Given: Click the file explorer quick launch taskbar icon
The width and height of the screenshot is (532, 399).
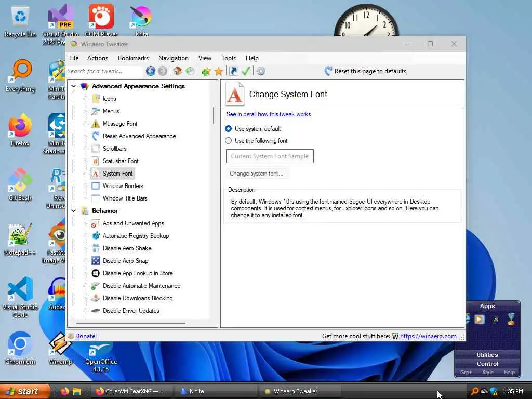Looking at the screenshot, I should pos(77,391).
